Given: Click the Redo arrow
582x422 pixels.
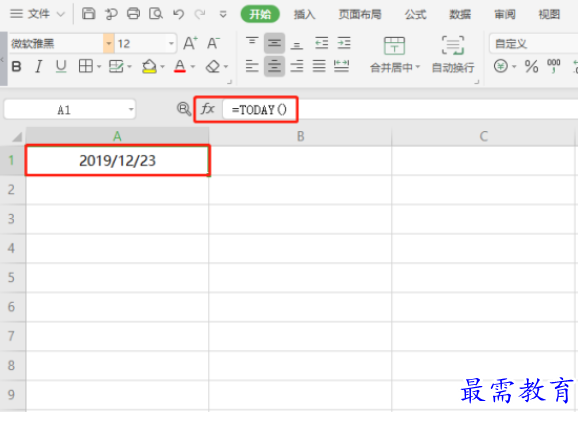Looking at the screenshot, I should pyautogui.click(x=200, y=14).
